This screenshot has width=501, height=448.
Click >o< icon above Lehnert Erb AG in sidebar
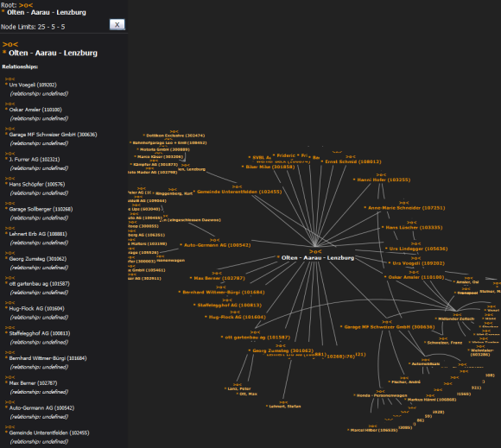pos(10,228)
